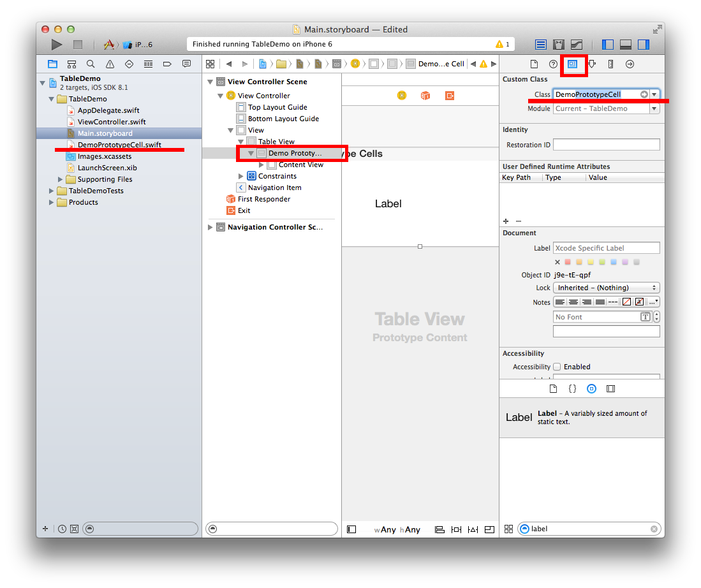Image resolution: width=701 pixels, height=588 pixels.
Task: Open the Size inspector tab
Action: tap(610, 64)
